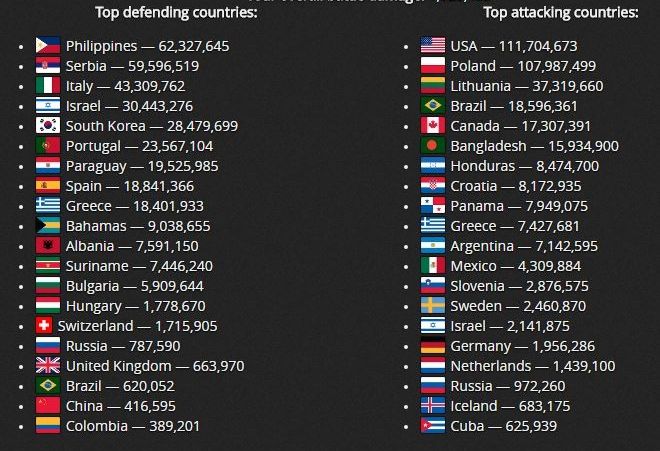Click the Bahamas flag in defending list

pos(48,226)
